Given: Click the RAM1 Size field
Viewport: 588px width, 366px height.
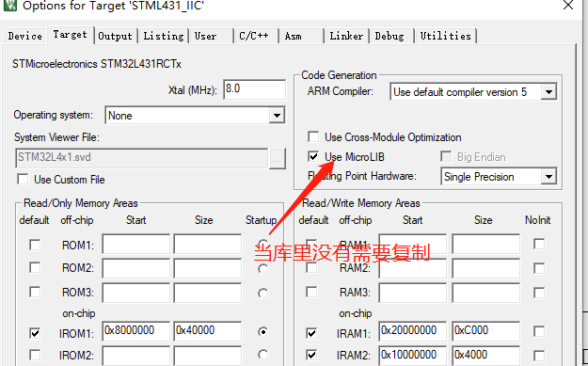Looking at the screenshot, I should pyautogui.click(x=486, y=244).
